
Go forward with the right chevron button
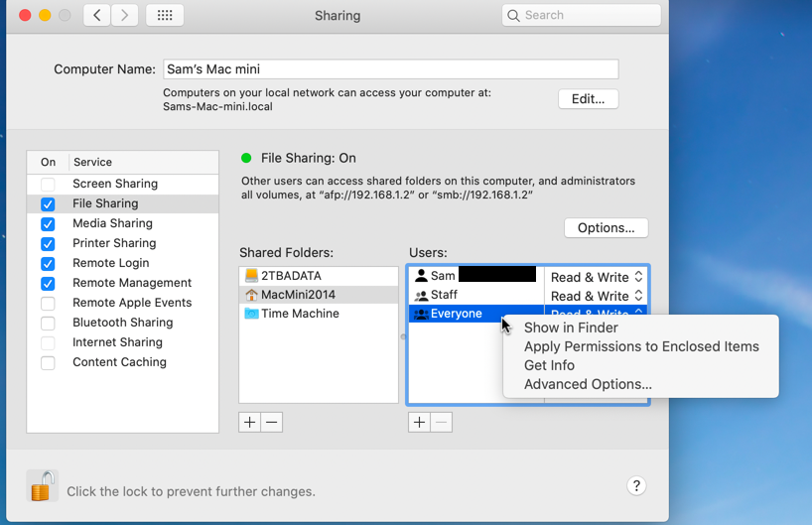124,15
